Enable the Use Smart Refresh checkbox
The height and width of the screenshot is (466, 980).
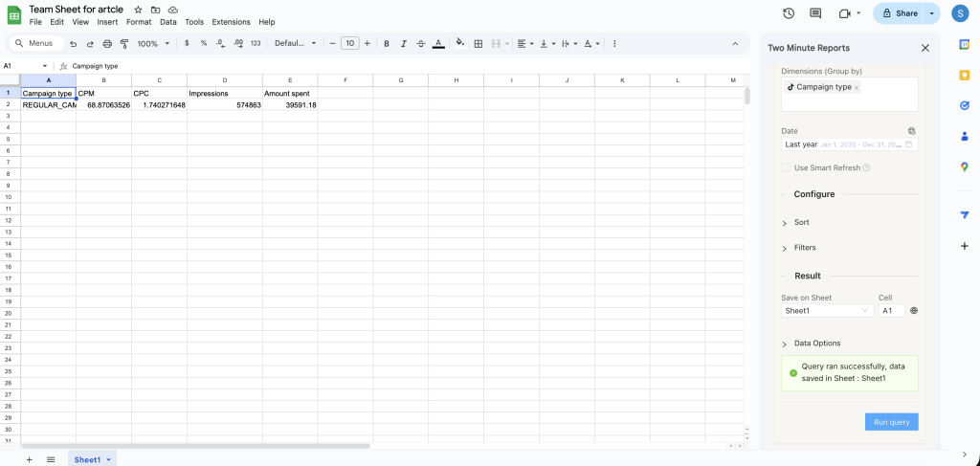click(x=786, y=167)
